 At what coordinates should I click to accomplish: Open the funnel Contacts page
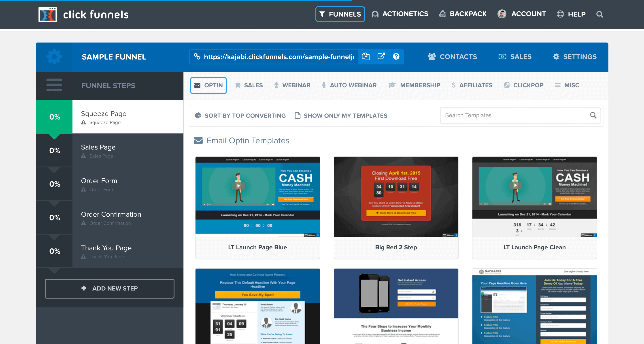(x=452, y=57)
